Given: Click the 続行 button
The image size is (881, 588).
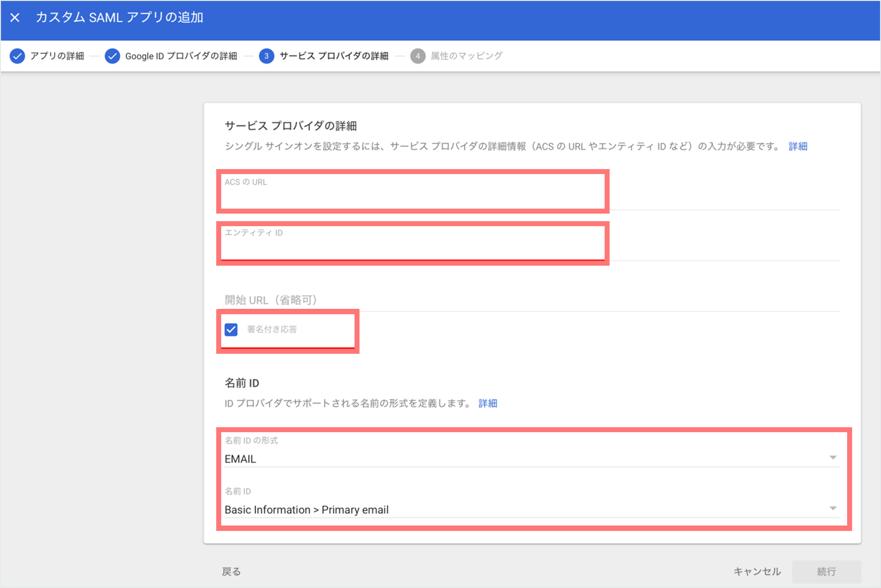Looking at the screenshot, I should pyautogui.click(x=826, y=571).
